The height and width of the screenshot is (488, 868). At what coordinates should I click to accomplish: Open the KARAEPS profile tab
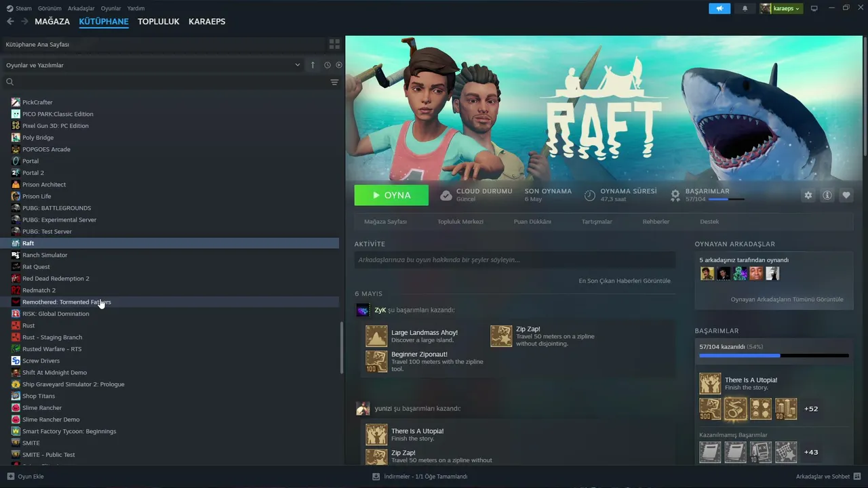point(207,22)
